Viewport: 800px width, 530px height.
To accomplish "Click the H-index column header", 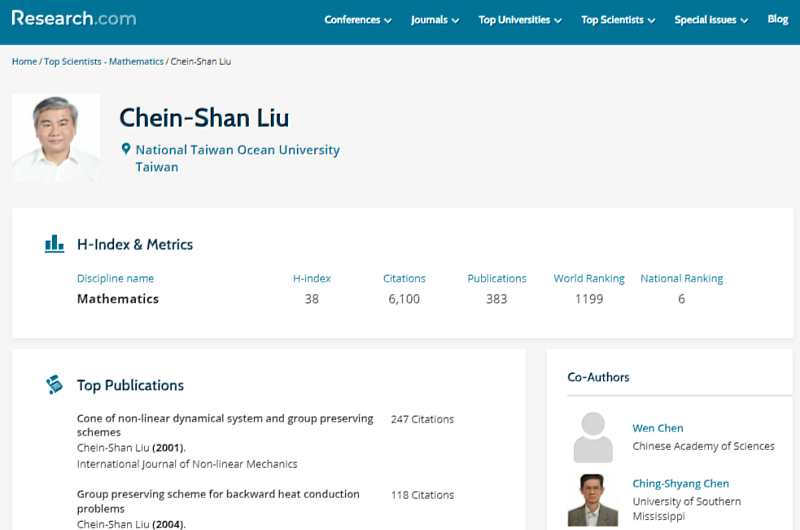I will tap(312, 279).
